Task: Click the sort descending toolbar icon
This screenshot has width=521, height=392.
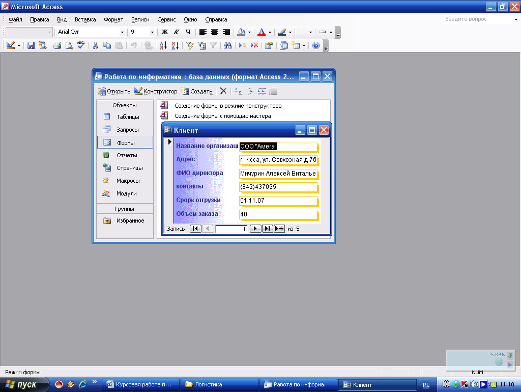Action: 175,45
